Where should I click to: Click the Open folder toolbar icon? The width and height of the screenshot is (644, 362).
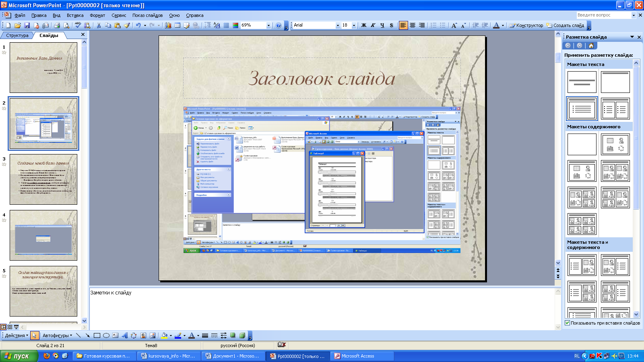point(18,25)
